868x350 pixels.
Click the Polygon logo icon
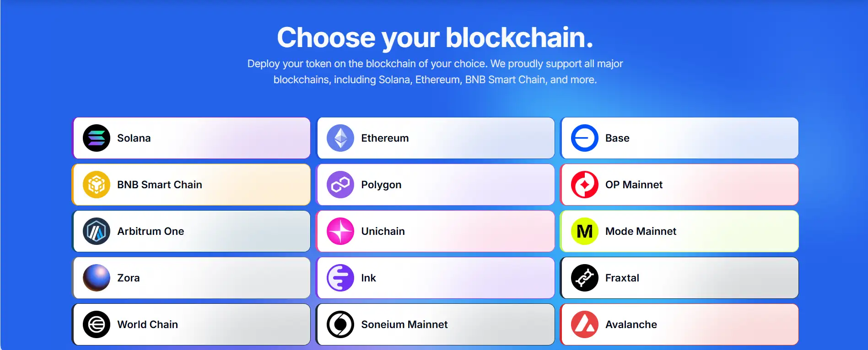click(x=340, y=185)
